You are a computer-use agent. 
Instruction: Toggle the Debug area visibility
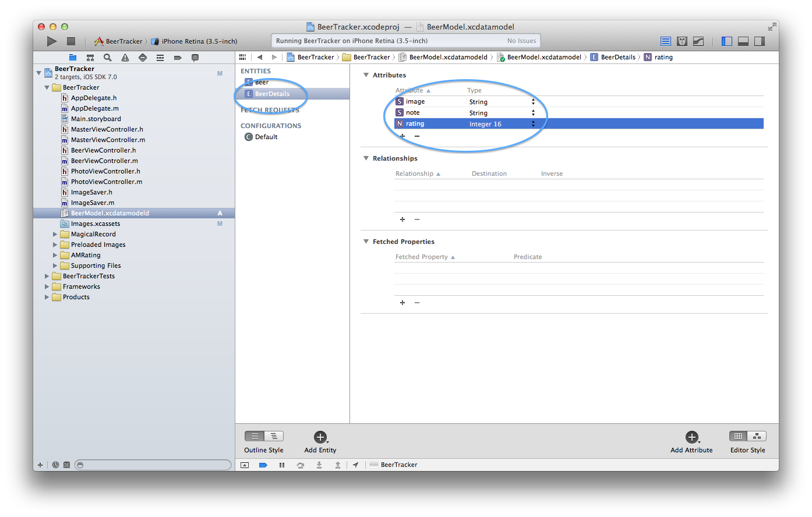point(743,41)
